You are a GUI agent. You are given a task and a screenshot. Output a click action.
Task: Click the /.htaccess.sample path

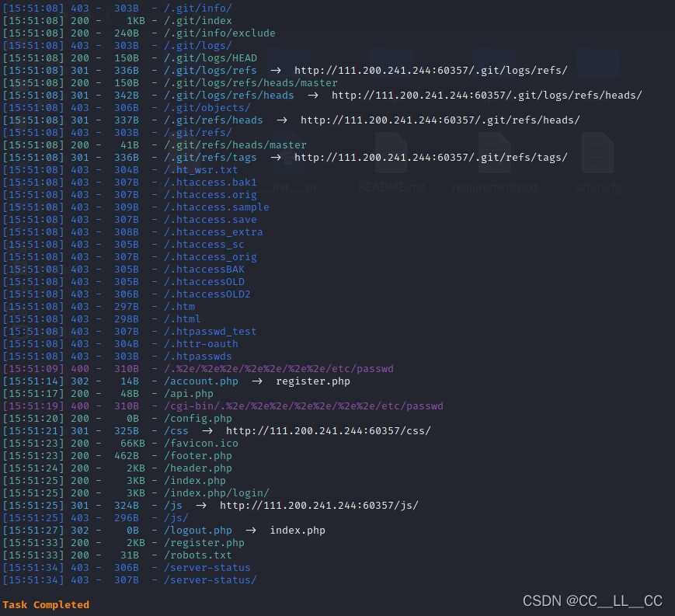coord(217,207)
